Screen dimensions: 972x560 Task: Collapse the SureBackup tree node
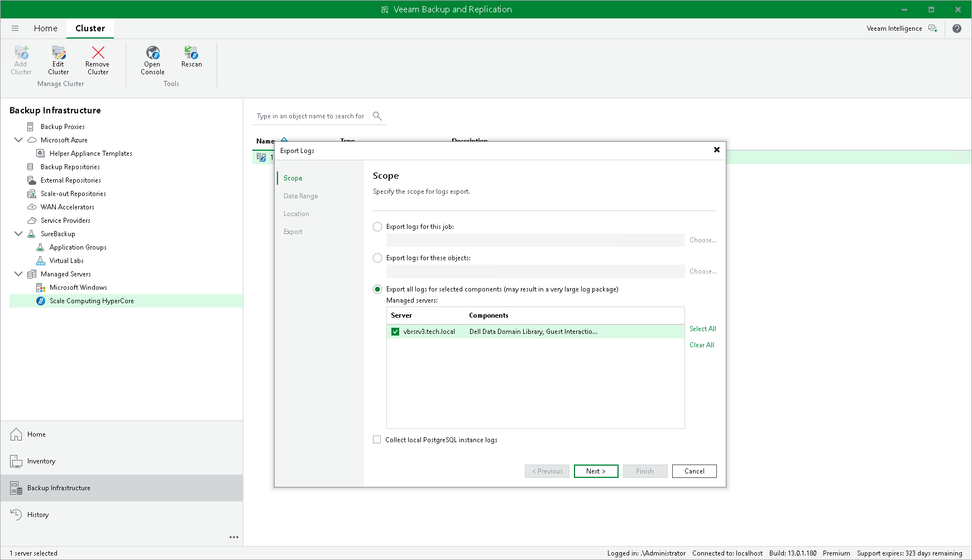coord(18,234)
